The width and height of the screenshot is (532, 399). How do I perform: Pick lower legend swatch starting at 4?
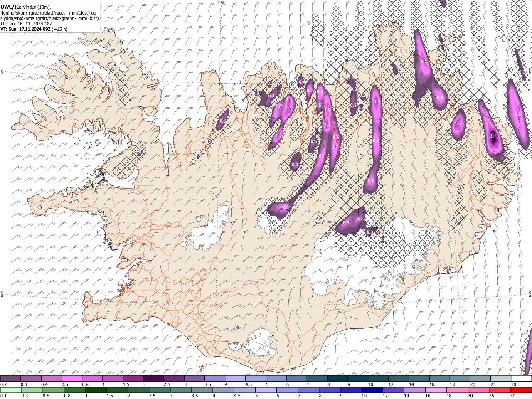223,390
